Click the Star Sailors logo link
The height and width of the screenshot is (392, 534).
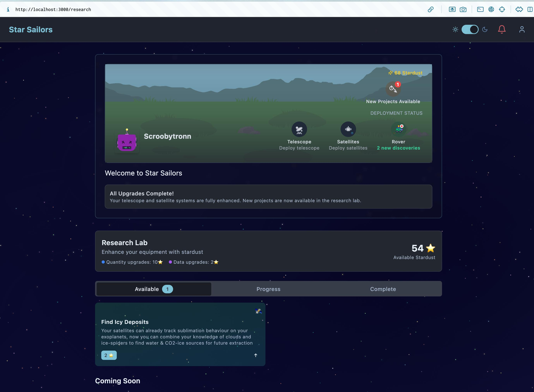tap(31, 30)
